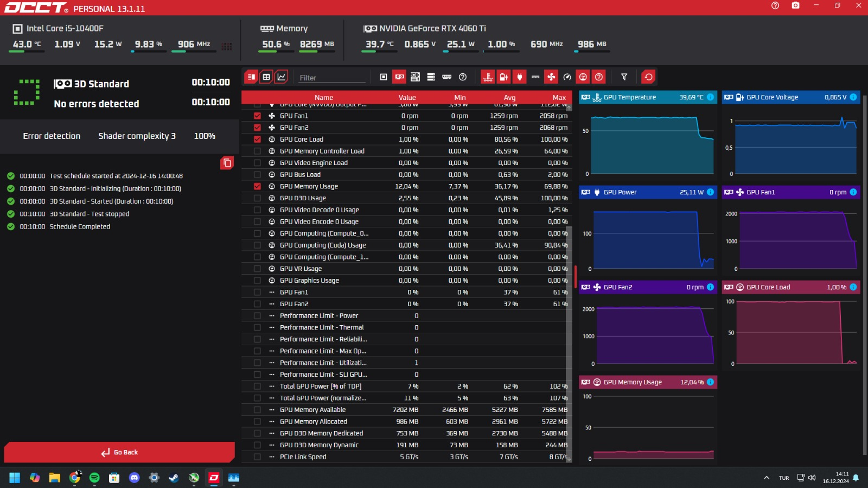Select the 'Schedule Completed' log entry
The height and width of the screenshot is (488, 868).
coord(80,226)
